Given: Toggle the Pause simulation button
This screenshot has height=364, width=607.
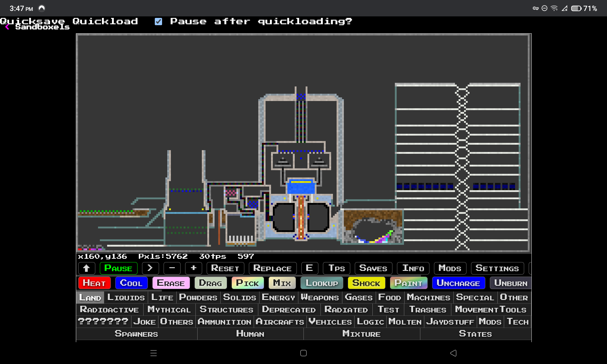Looking at the screenshot, I should pyautogui.click(x=118, y=268).
